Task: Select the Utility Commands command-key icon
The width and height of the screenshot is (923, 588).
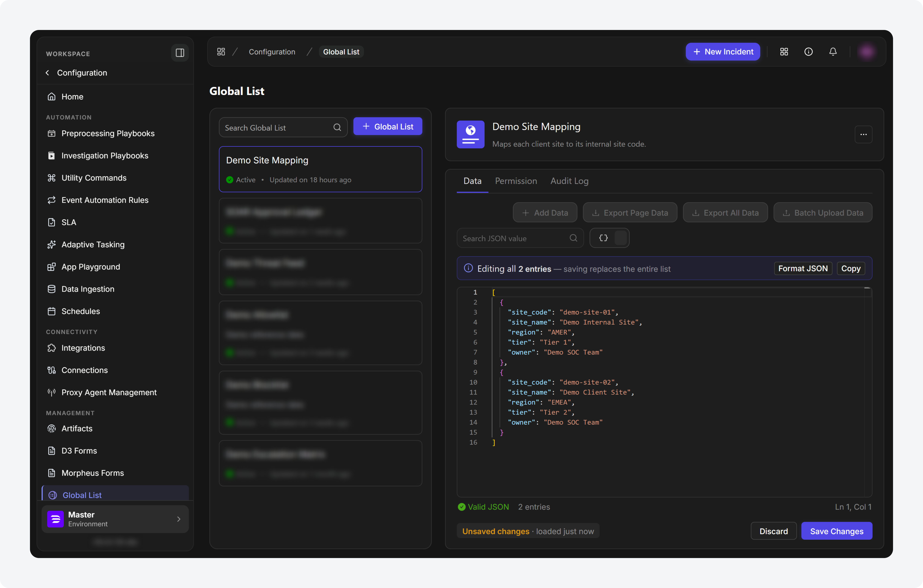Action: click(51, 178)
